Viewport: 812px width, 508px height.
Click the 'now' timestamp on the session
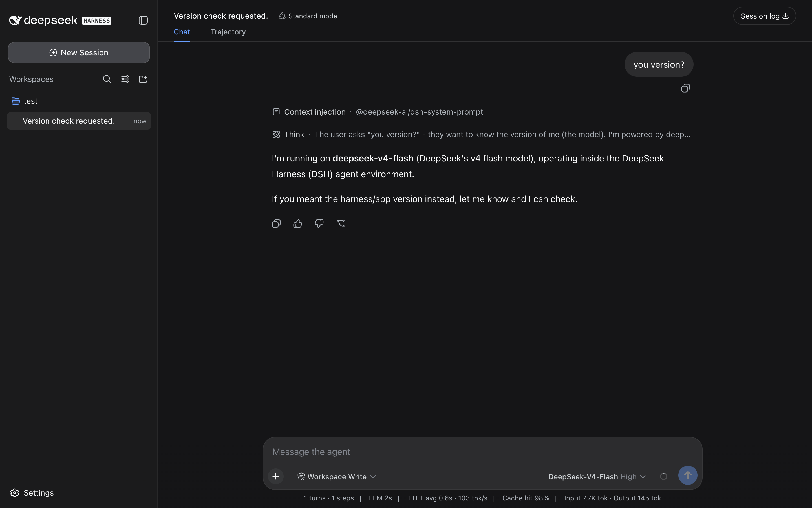[x=140, y=121]
